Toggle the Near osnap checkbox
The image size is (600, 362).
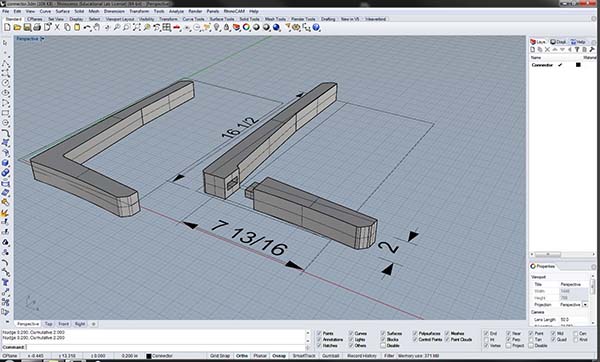tap(509, 334)
